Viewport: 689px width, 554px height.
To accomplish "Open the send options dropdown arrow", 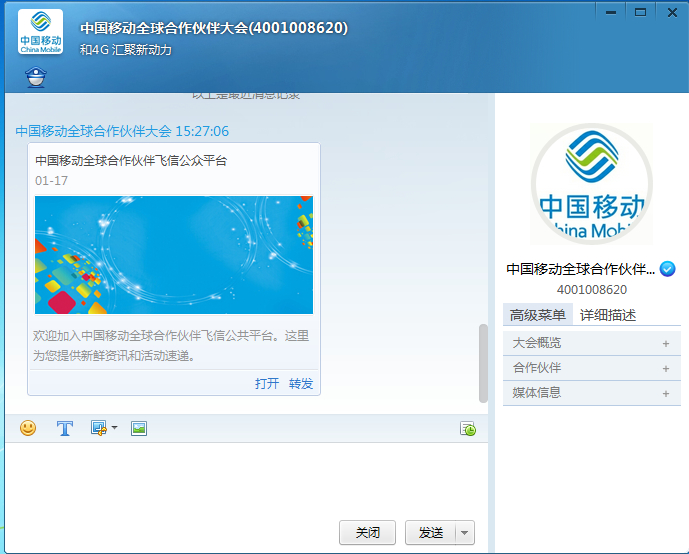I will point(465,533).
